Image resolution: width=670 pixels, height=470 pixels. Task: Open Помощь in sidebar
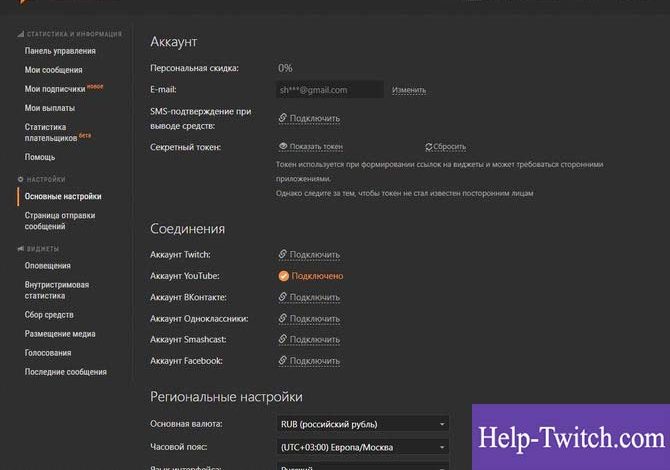point(40,157)
